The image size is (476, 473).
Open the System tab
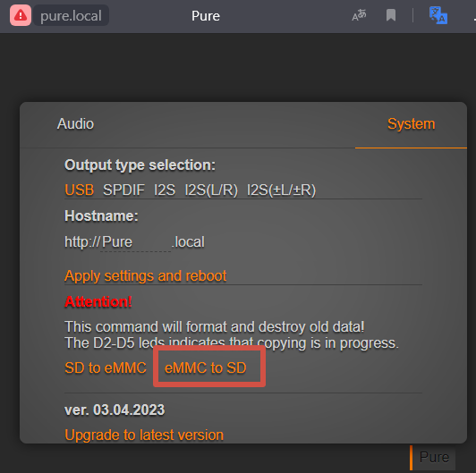click(411, 124)
